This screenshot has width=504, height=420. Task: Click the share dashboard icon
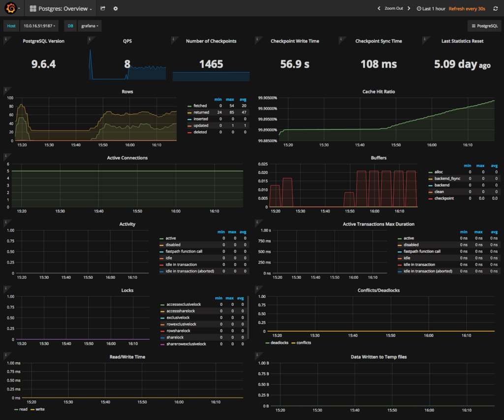pos(103,8)
